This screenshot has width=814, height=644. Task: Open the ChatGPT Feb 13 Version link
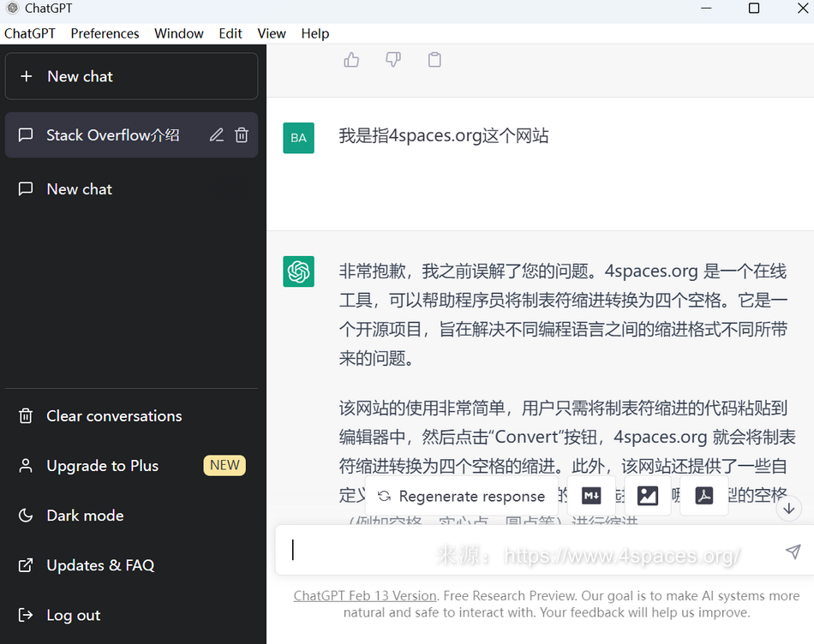click(x=365, y=596)
